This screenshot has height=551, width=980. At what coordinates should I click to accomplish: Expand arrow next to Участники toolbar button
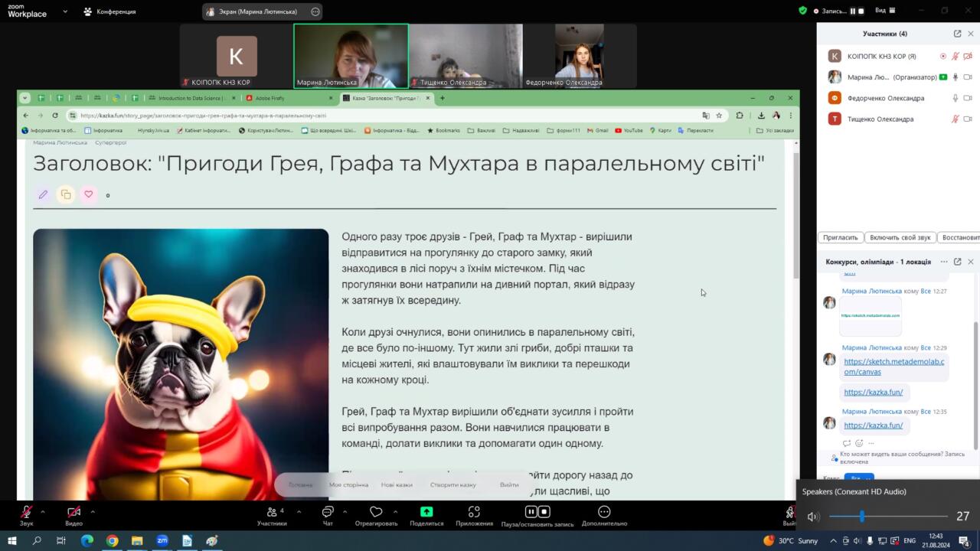tap(299, 511)
